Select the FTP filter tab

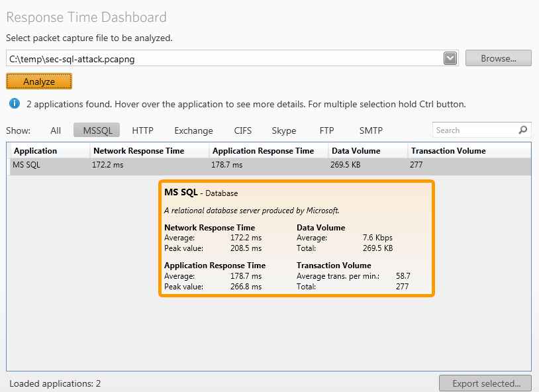pyautogui.click(x=326, y=130)
